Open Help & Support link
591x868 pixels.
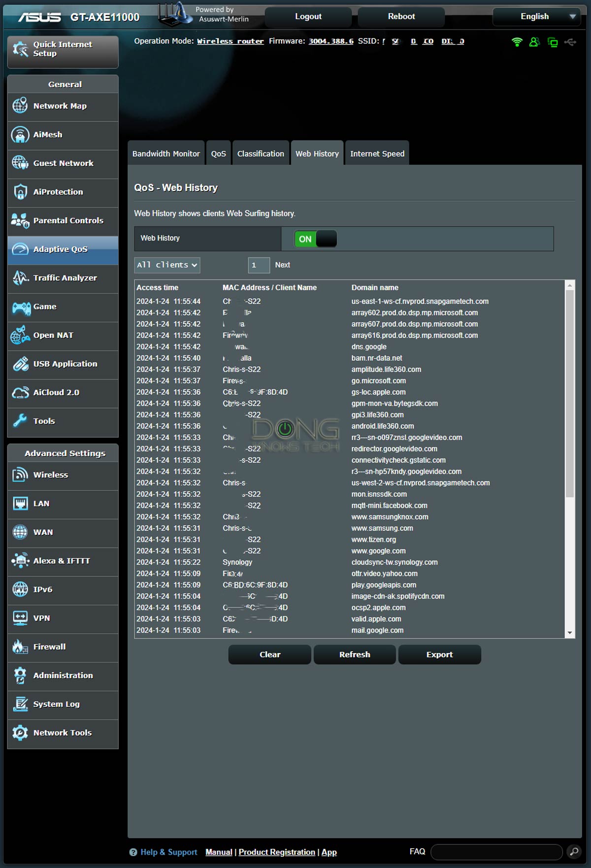pyautogui.click(x=169, y=852)
